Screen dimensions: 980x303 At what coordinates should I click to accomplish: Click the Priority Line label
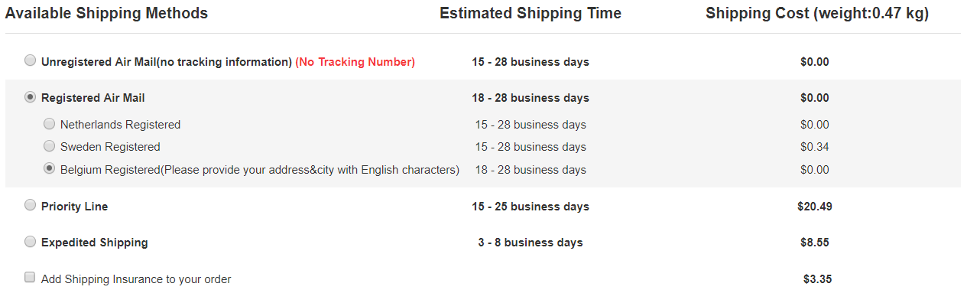[75, 207]
